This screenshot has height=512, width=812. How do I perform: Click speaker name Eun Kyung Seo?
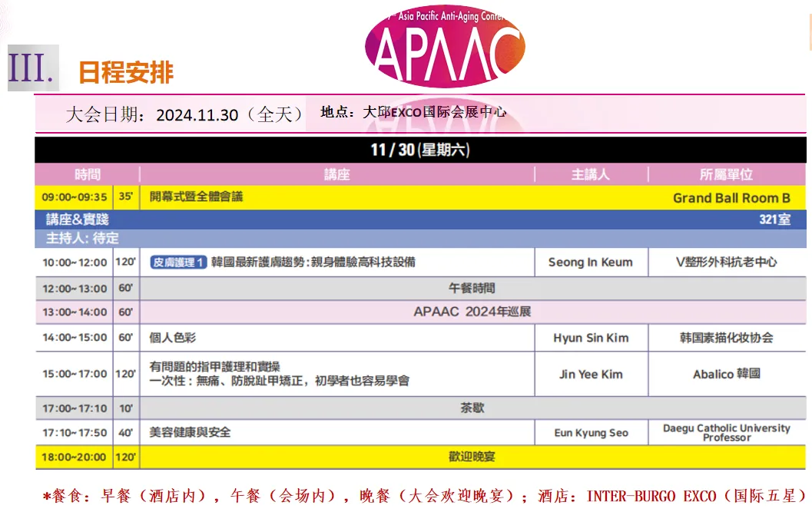tap(591, 433)
